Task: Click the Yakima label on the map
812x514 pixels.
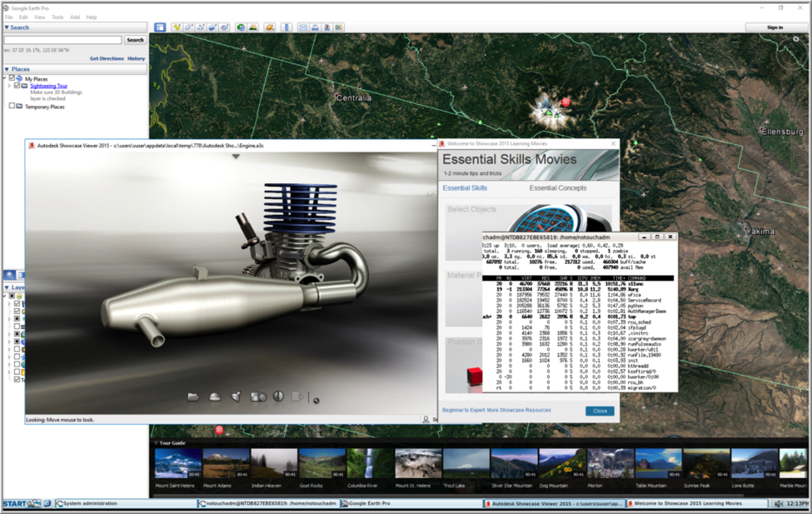Action: click(x=760, y=231)
